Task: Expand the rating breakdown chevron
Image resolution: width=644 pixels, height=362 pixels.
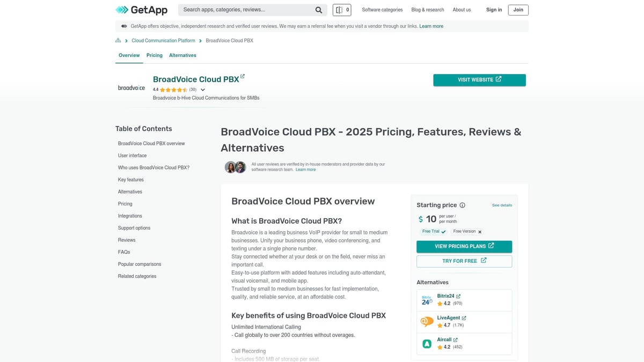Action: click(x=203, y=90)
